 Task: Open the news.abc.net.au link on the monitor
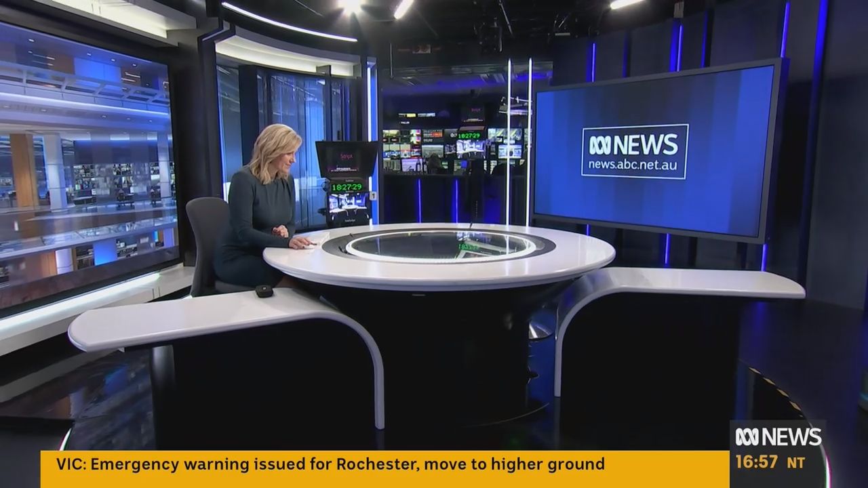pos(635,165)
